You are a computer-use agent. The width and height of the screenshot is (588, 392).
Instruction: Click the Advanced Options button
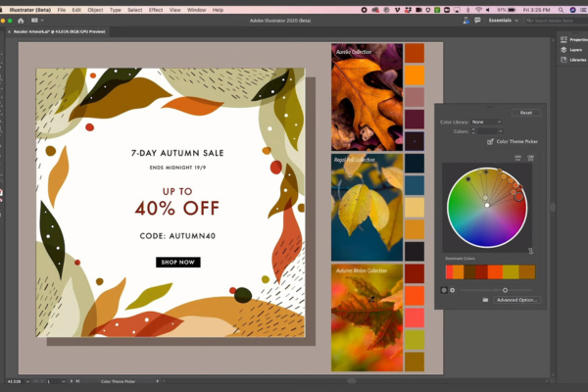(516, 300)
